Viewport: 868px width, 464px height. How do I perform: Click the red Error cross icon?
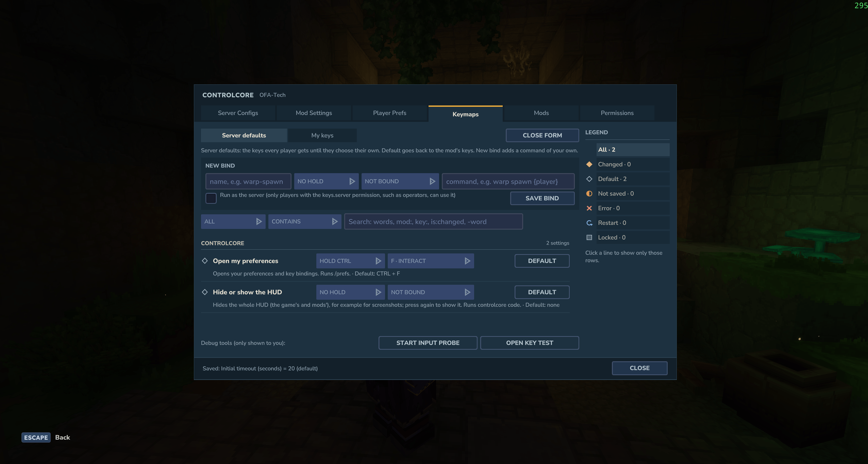point(589,208)
